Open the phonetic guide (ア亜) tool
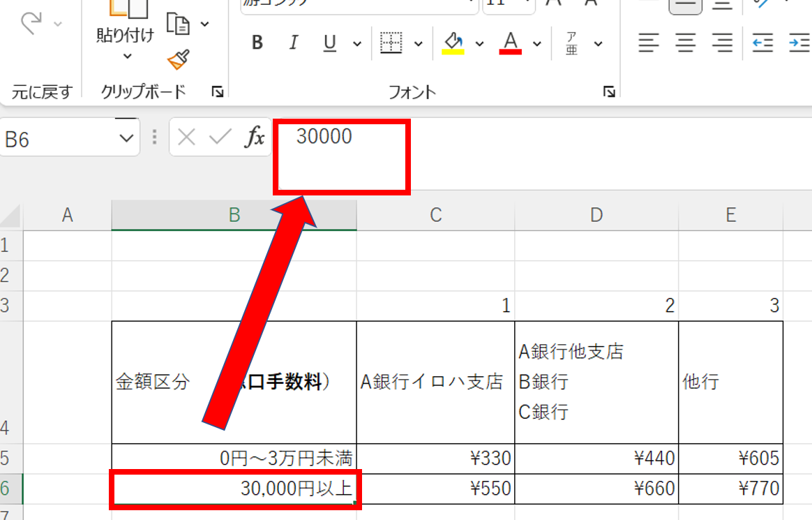 pos(573,43)
